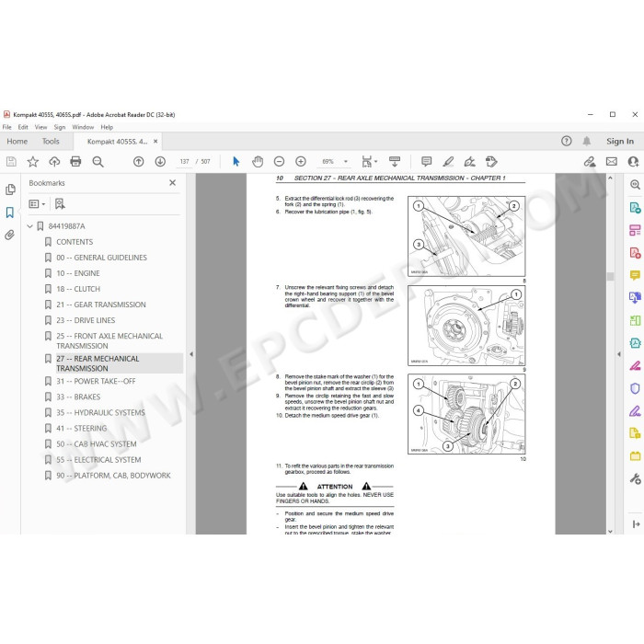Zoom out with the minus icon
The width and height of the screenshot is (644, 644).
coord(279,161)
